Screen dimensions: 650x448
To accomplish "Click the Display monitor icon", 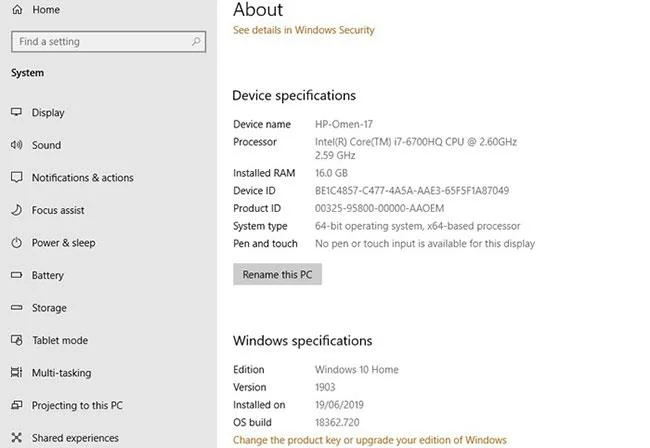I will [17, 112].
